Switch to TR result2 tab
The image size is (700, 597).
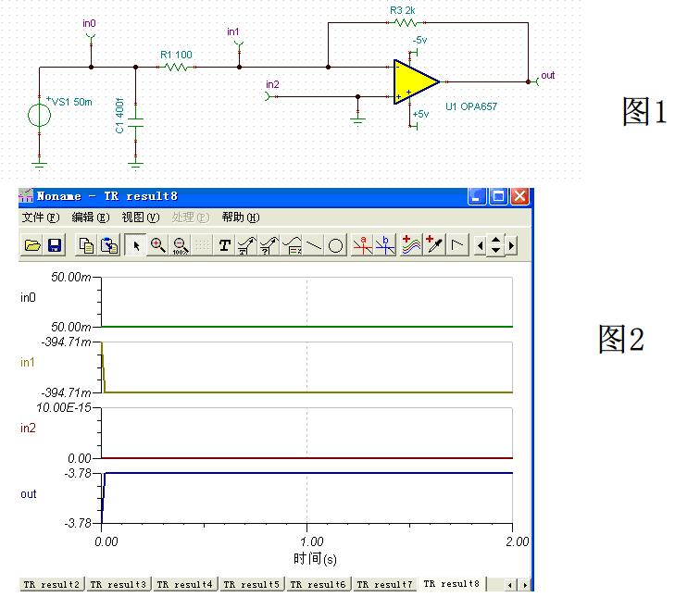pyautogui.click(x=51, y=585)
